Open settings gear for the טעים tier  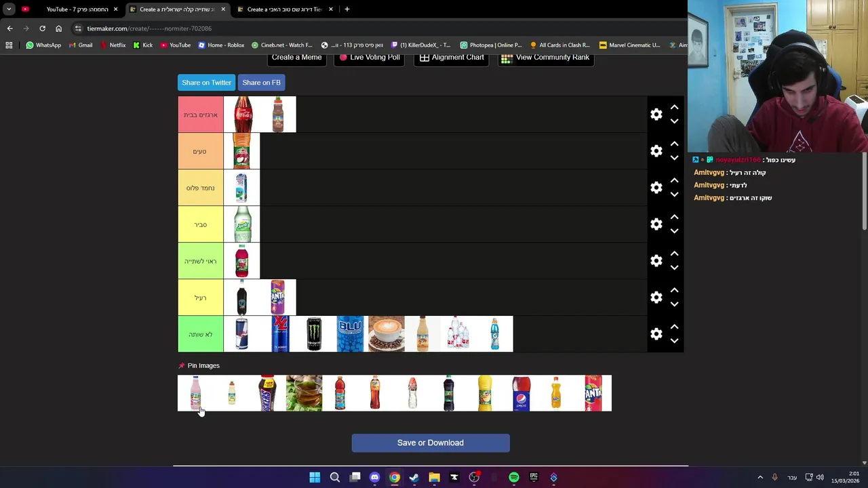click(656, 151)
